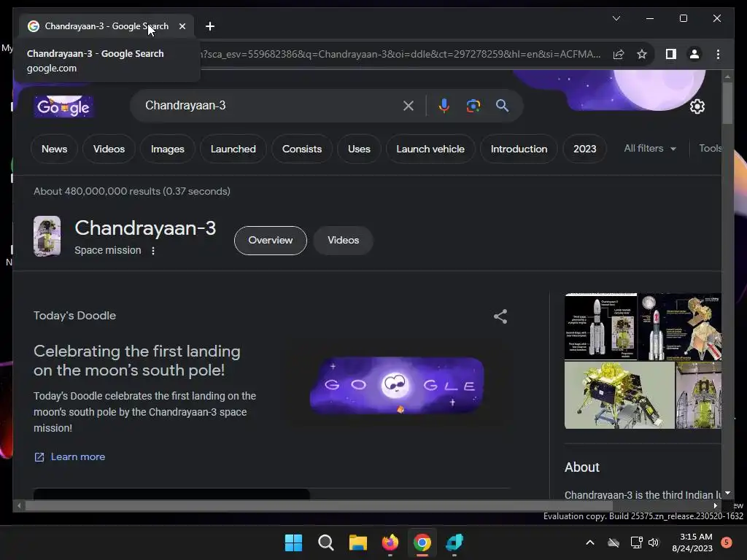This screenshot has height=560, width=747.
Task: Open File Explorer from taskbar
Action: 357,542
